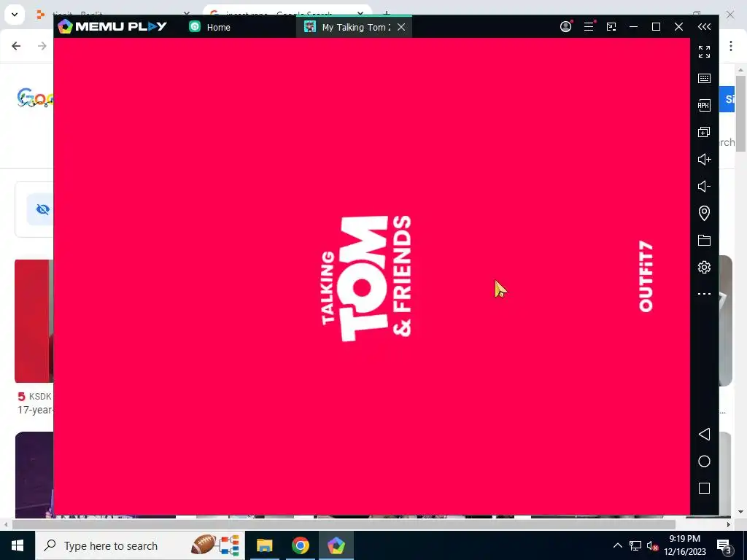Click the network status tray icon
Viewport: 747px width, 560px height.
(x=635, y=545)
